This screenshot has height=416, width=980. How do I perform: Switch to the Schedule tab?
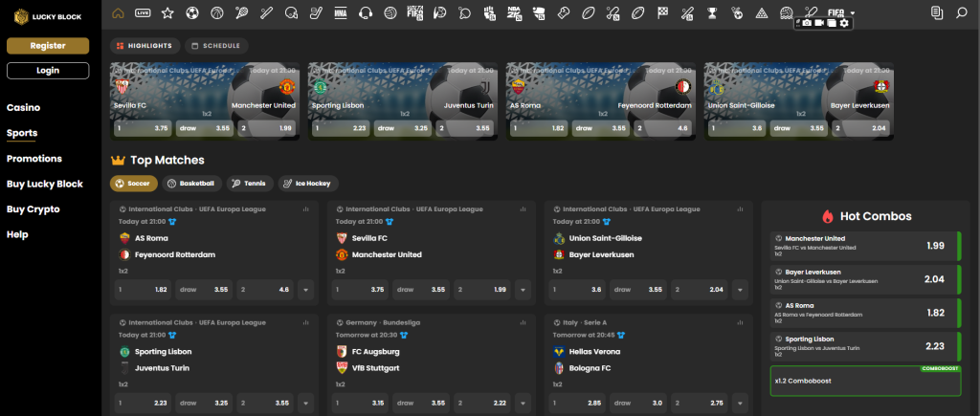(216, 46)
